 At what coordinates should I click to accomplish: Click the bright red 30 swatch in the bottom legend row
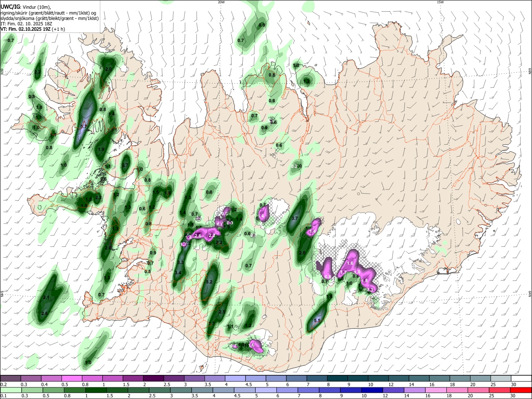coord(521,390)
